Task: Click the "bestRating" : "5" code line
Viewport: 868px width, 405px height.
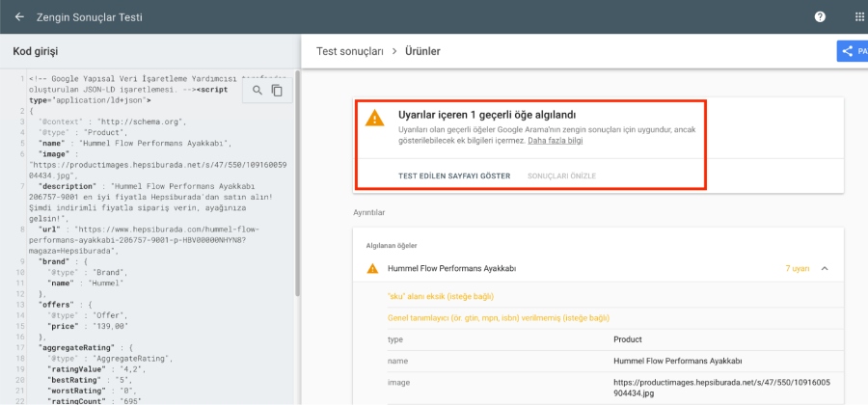Action: (91, 380)
